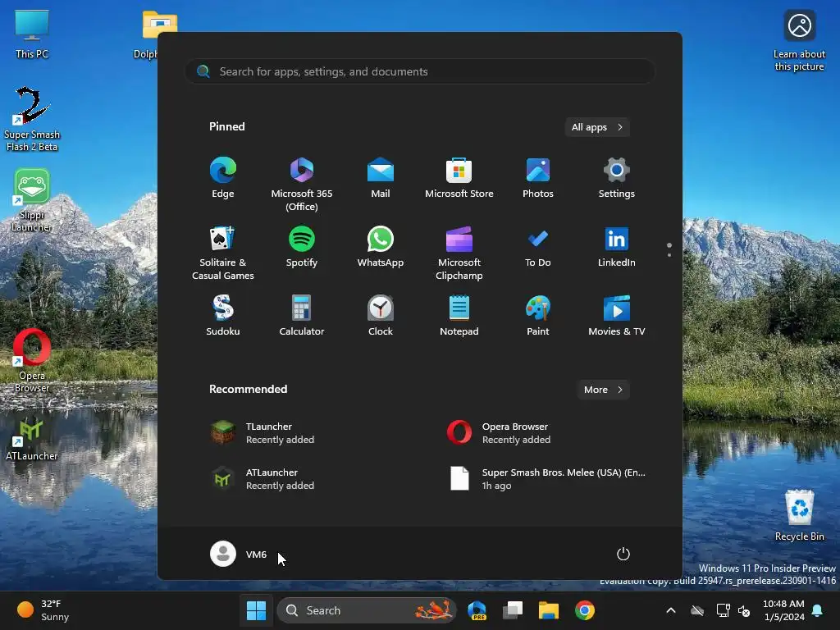This screenshot has width=840, height=630.
Task: Launch Google Chrome from taskbar
Action: [x=584, y=610]
